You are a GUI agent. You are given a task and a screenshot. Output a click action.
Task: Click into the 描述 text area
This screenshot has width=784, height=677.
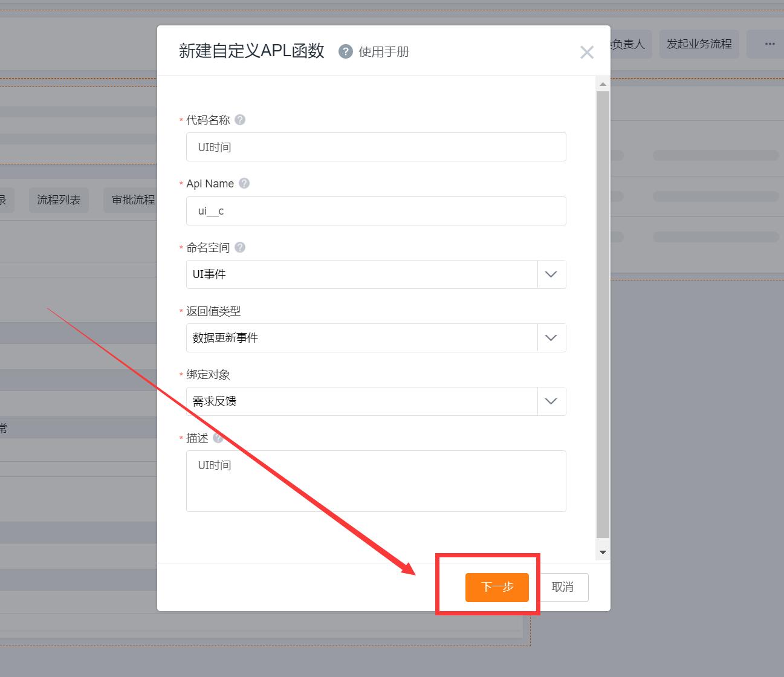pyautogui.click(x=376, y=481)
